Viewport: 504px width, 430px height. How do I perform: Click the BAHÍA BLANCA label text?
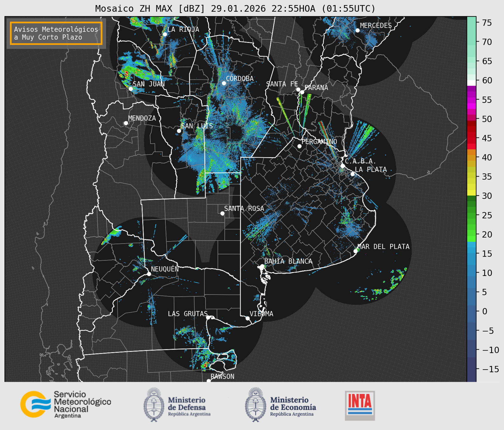pyautogui.click(x=288, y=261)
